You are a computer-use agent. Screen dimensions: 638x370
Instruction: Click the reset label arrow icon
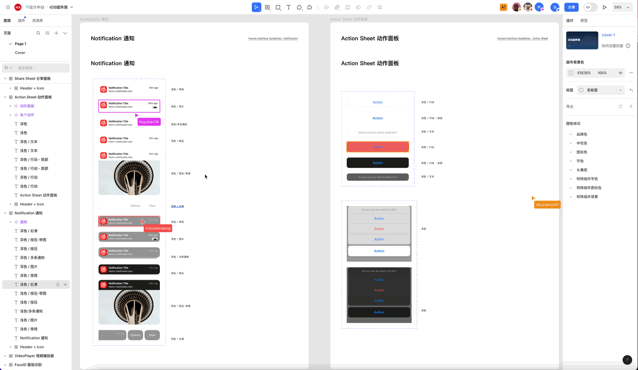pos(631,90)
